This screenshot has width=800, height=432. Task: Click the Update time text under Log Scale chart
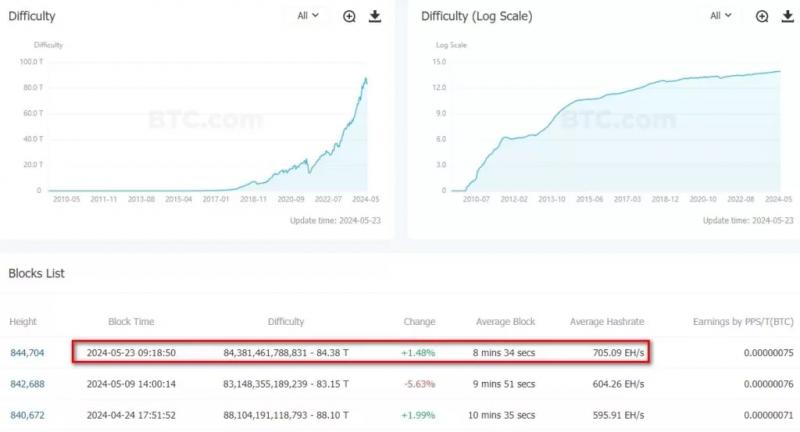tap(748, 220)
